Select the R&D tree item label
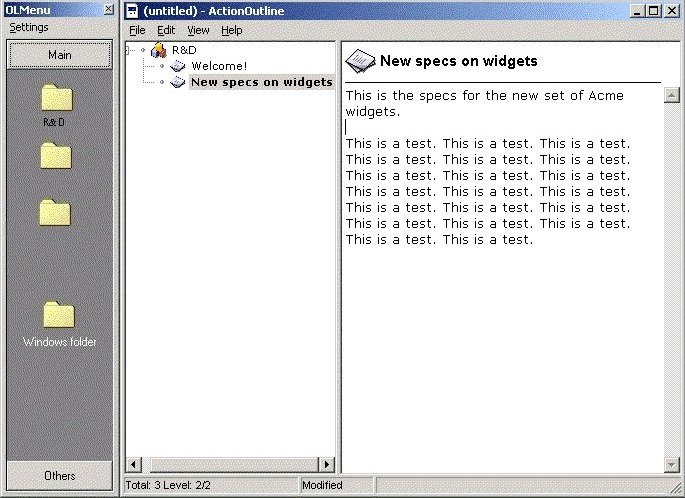 tap(184, 50)
